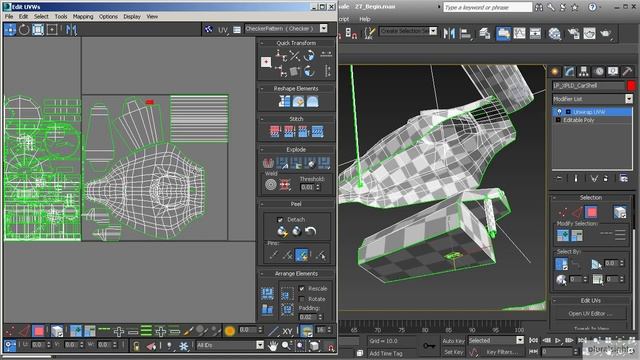This screenshot has width=640, height=360.
Task: Open the Tools menu in Edit UVWs
Action: point(61,17)
